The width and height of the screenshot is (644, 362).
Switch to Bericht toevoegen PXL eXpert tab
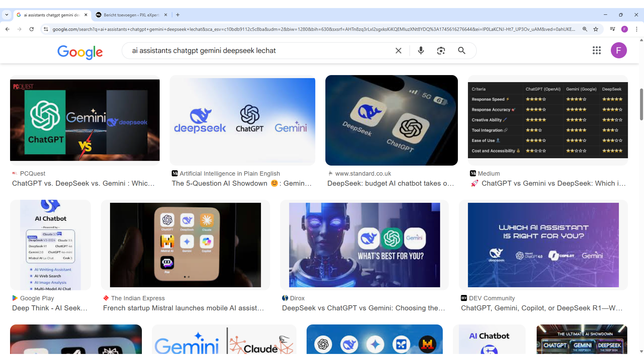[131, 15]
